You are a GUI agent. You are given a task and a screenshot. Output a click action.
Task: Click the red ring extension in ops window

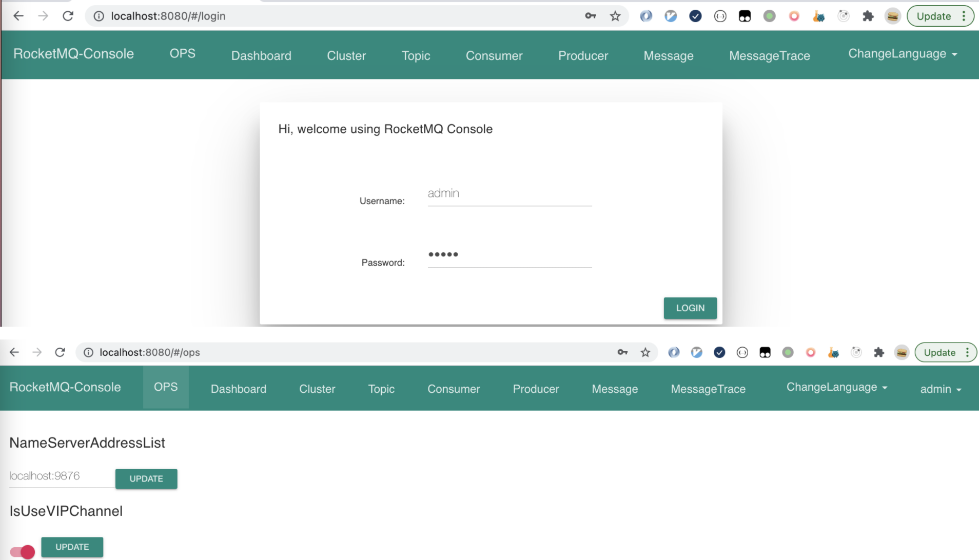(x=811, y=352)
